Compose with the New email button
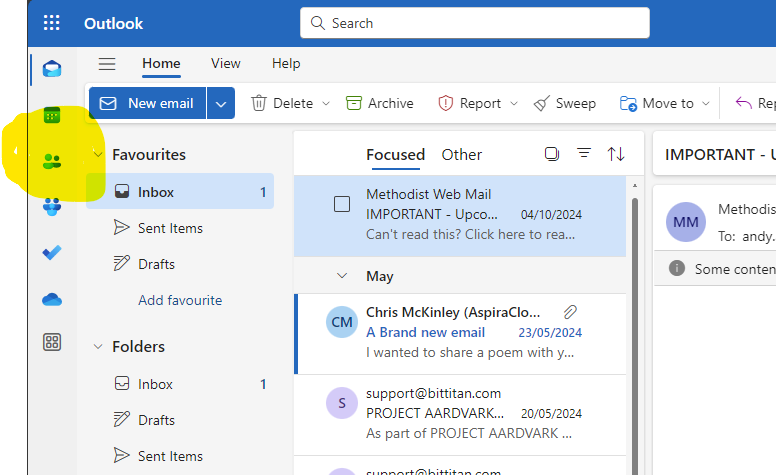This screenshot has height=475, width=776. pyautogui.click(x=147, y=103)
